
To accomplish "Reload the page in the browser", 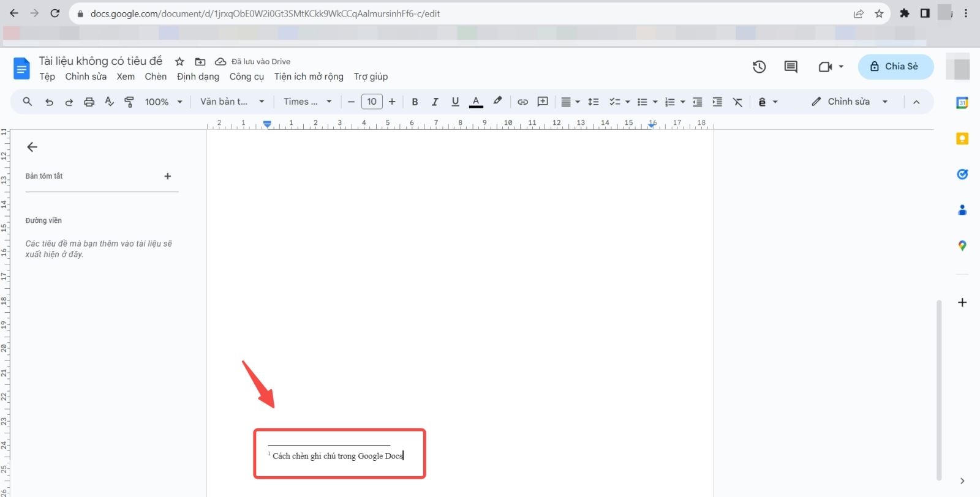I will (55, 13).
